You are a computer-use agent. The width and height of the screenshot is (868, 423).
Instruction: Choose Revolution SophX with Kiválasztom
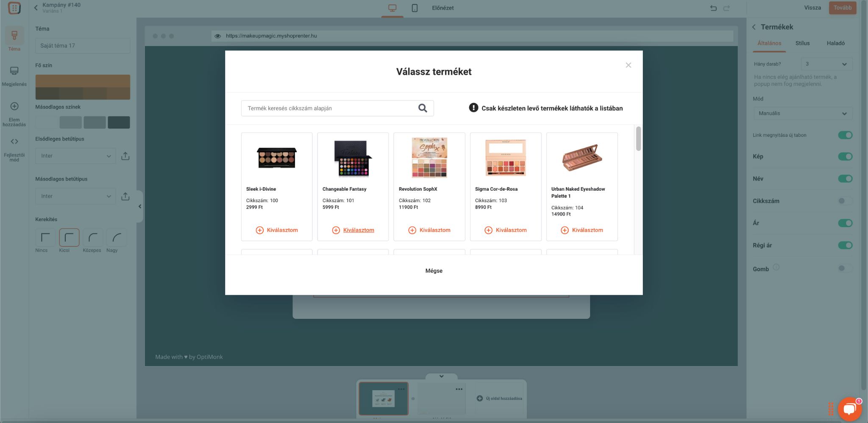pos(429,230)
